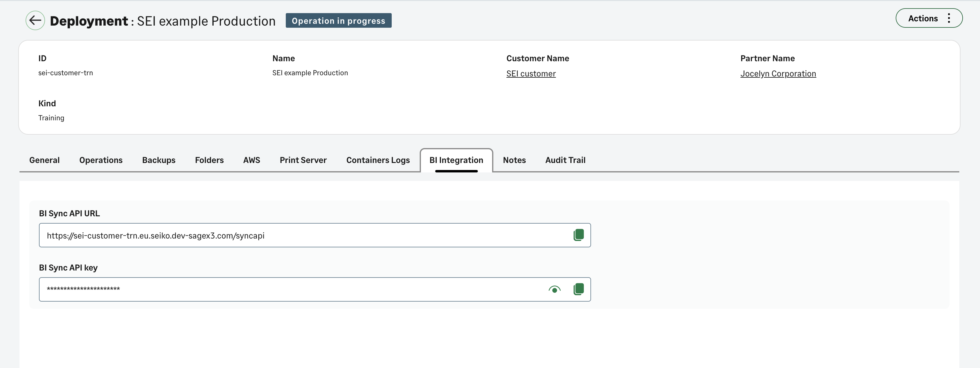This screenshot has width=980, height=368.
Task: Switch to the General tab
Action: [44, 160]
